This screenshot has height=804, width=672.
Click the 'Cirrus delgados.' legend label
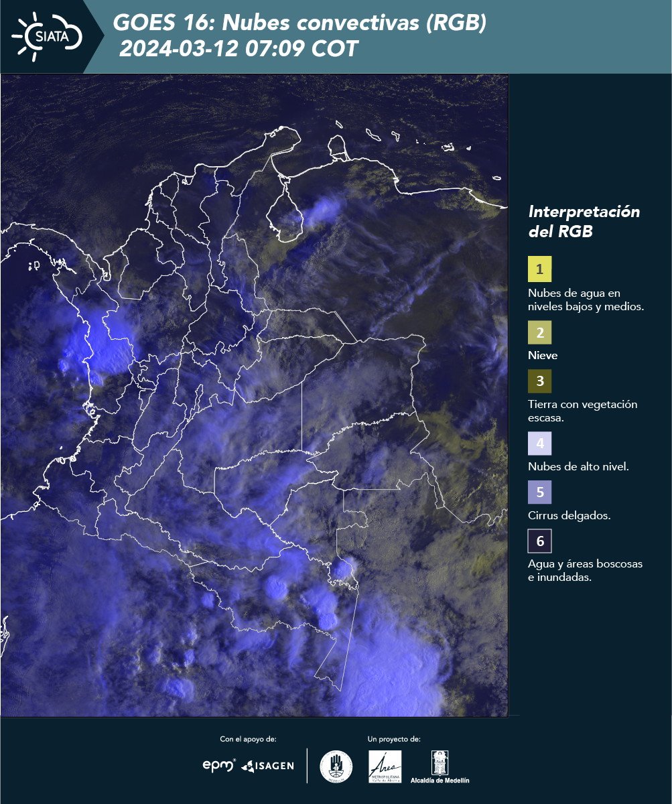point(569,516)
